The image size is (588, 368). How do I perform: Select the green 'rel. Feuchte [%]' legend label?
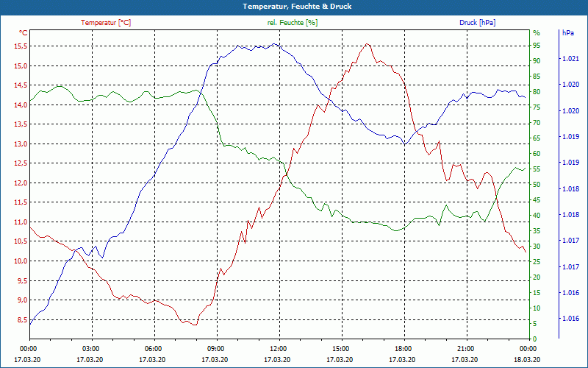293,23
